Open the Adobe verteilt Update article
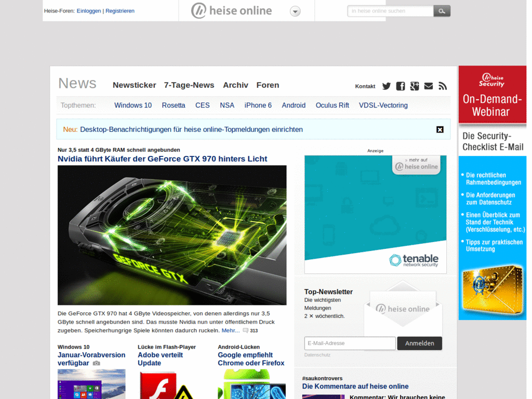 (160, 359)
